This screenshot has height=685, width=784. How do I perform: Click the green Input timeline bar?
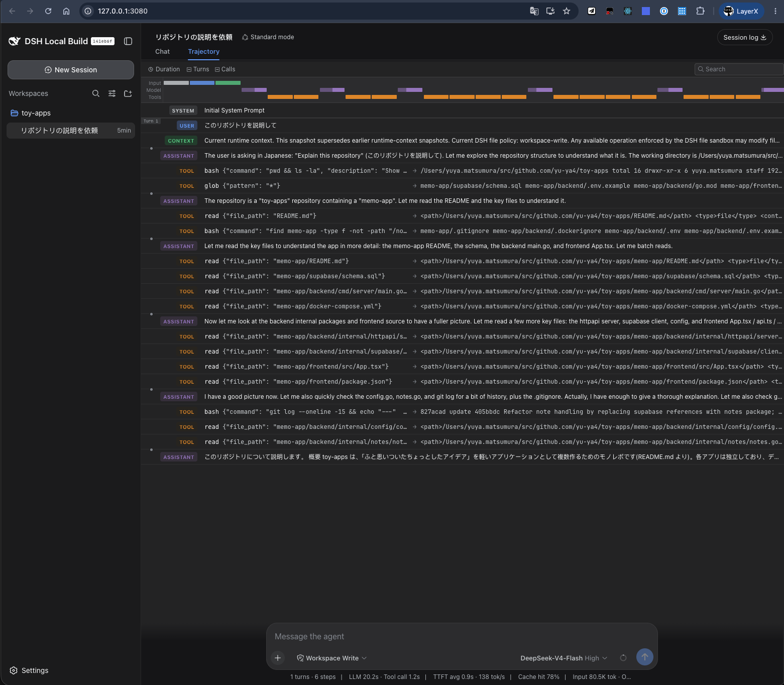tap(228, 83)
